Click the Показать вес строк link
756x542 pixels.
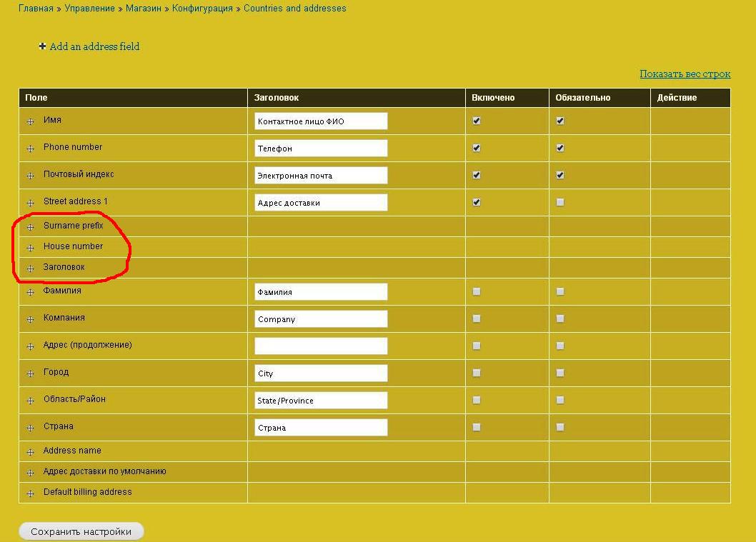coord(685,74)
